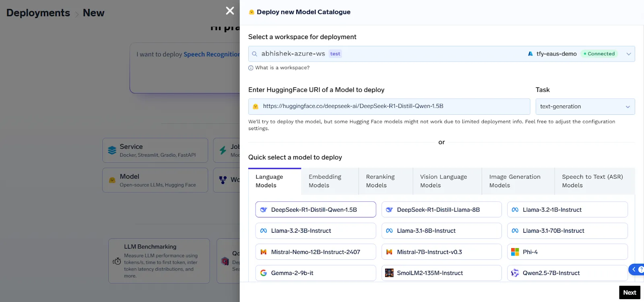Click the Microsoft logo beside Phi-4
The width and height of the screenshot is (644, 302).
pyautogui.click(x=515, y=252)
